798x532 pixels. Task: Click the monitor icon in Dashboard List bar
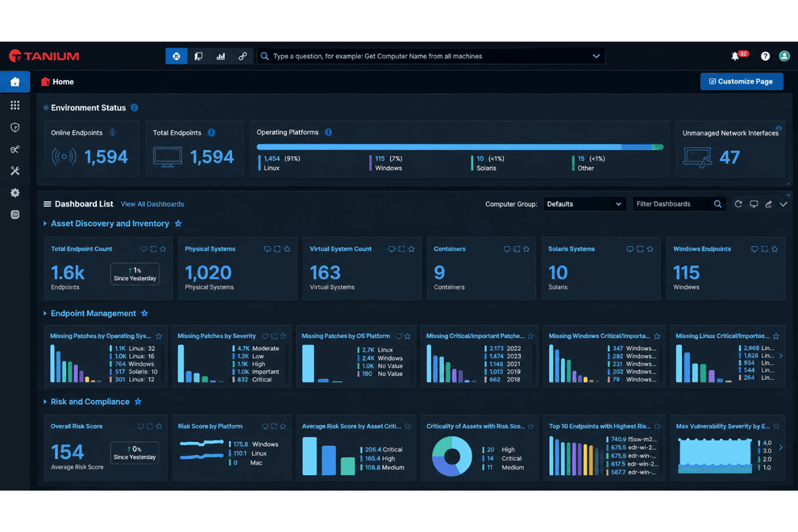pos(754,204)
